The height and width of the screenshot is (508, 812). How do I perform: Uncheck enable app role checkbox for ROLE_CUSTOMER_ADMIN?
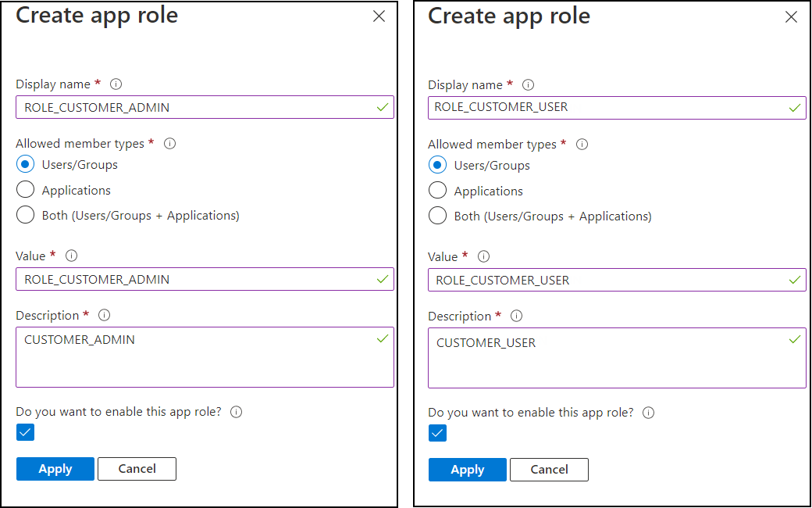pos(25,432)
